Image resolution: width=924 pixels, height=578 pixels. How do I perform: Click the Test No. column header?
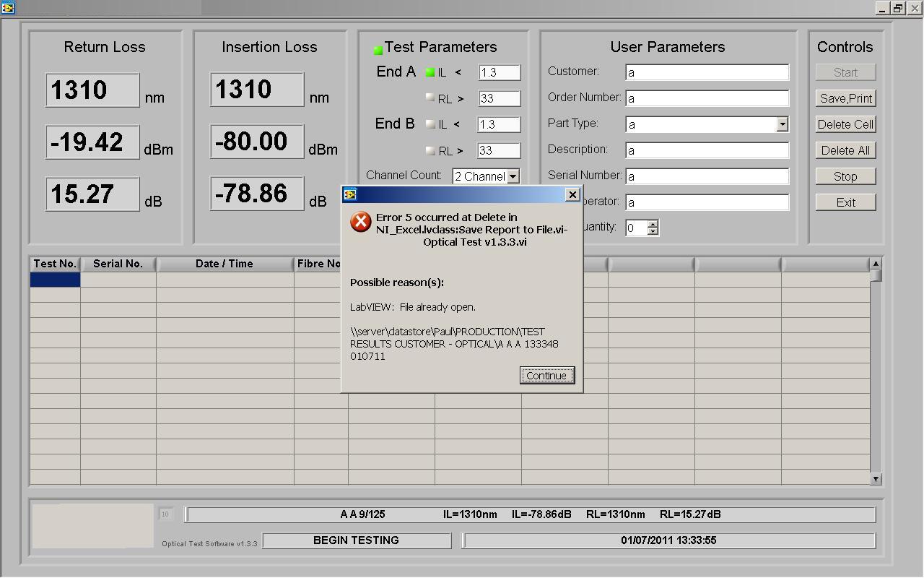[55, 264]
